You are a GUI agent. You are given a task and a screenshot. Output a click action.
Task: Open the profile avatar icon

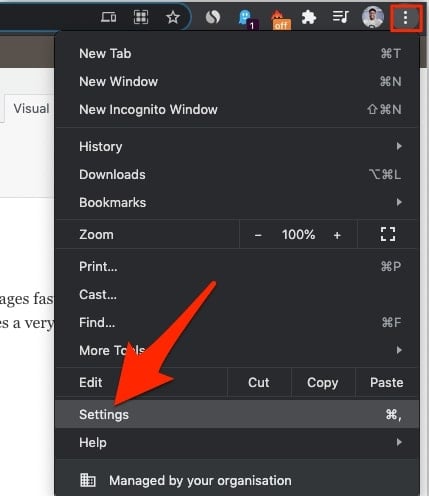tap(373, 17)
